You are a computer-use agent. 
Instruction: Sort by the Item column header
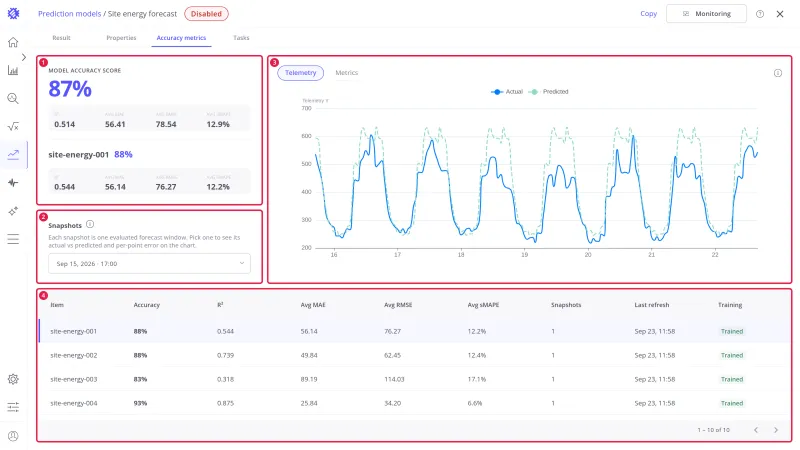tap(57, 305)
